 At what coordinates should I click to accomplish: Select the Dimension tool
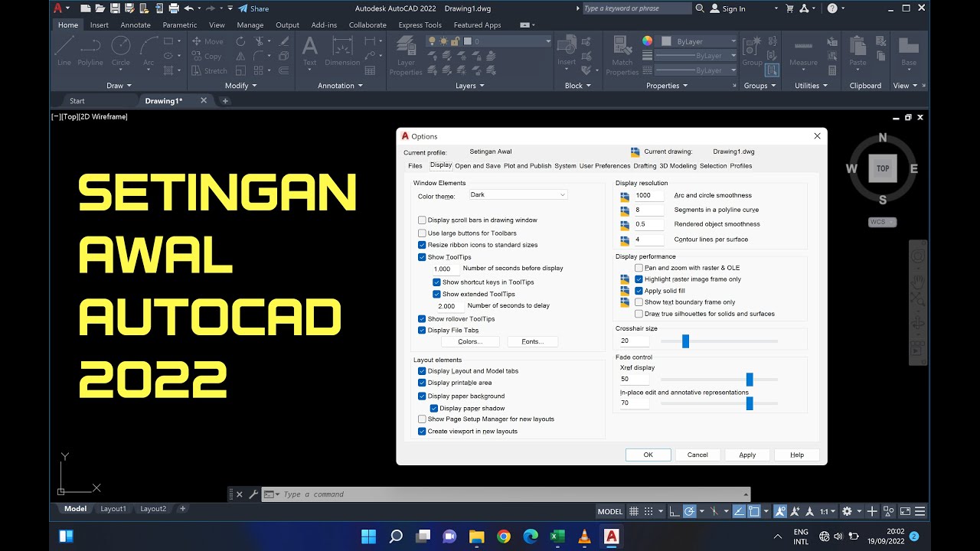342,51
